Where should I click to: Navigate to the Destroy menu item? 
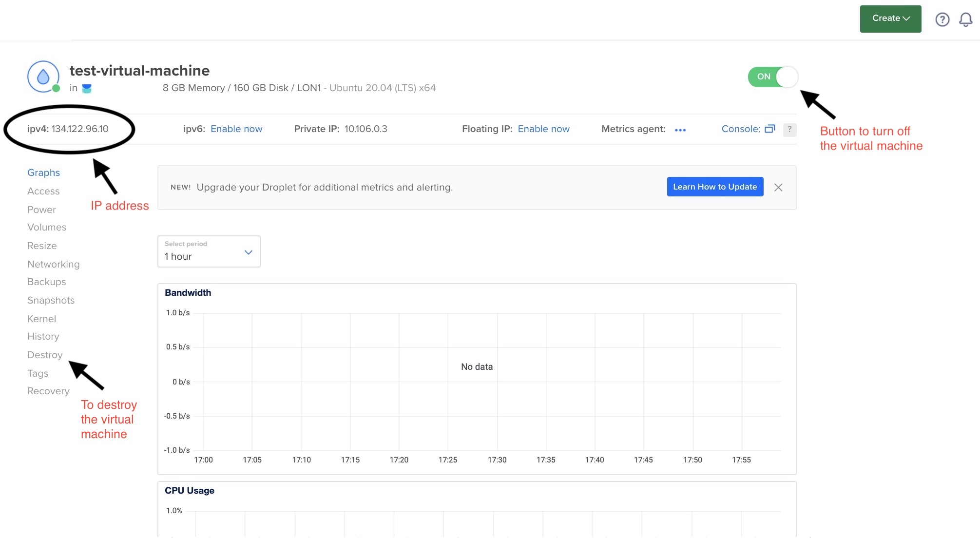[44, 354]
